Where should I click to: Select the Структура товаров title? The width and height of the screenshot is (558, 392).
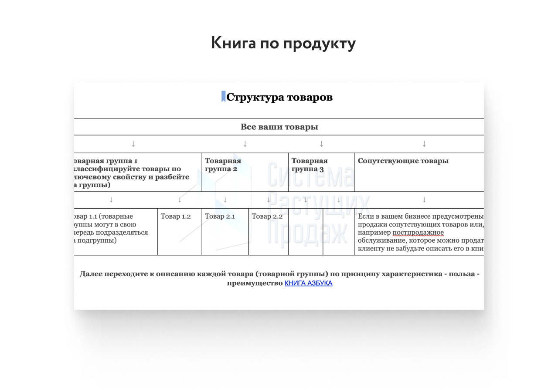[x=279, y=97]
